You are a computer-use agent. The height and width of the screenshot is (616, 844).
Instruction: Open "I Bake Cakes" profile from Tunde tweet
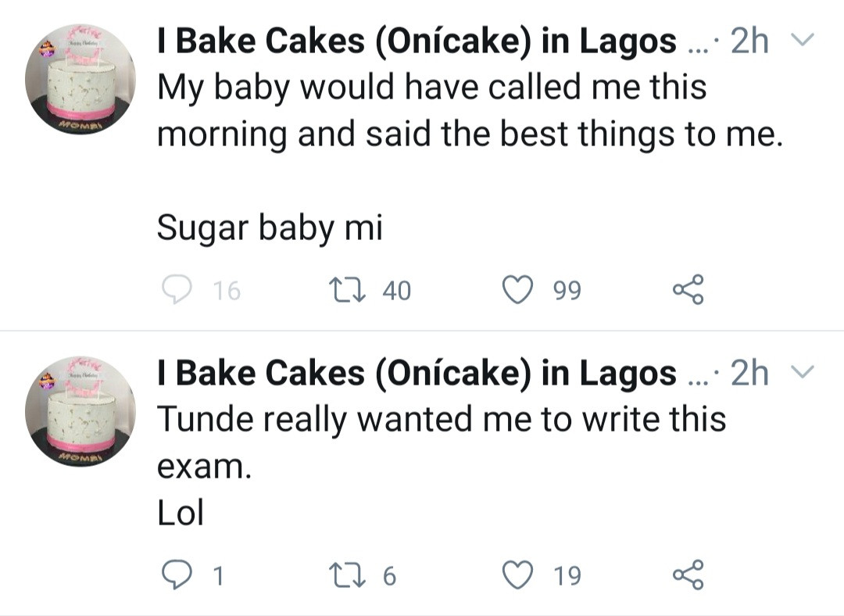(x=417, y=374)
